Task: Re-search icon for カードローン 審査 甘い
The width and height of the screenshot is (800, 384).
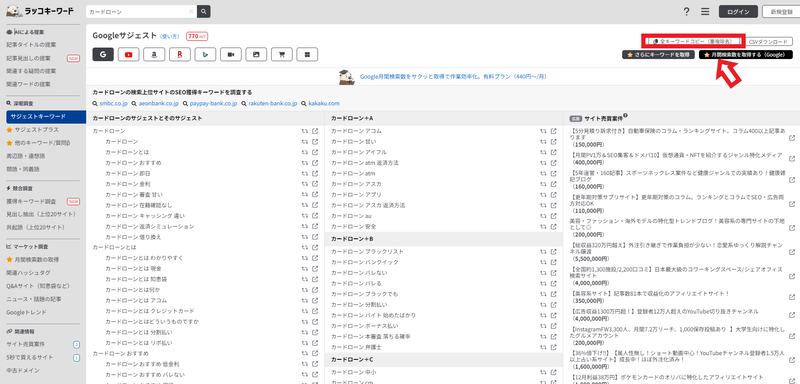Action: (x=305, y=194)
